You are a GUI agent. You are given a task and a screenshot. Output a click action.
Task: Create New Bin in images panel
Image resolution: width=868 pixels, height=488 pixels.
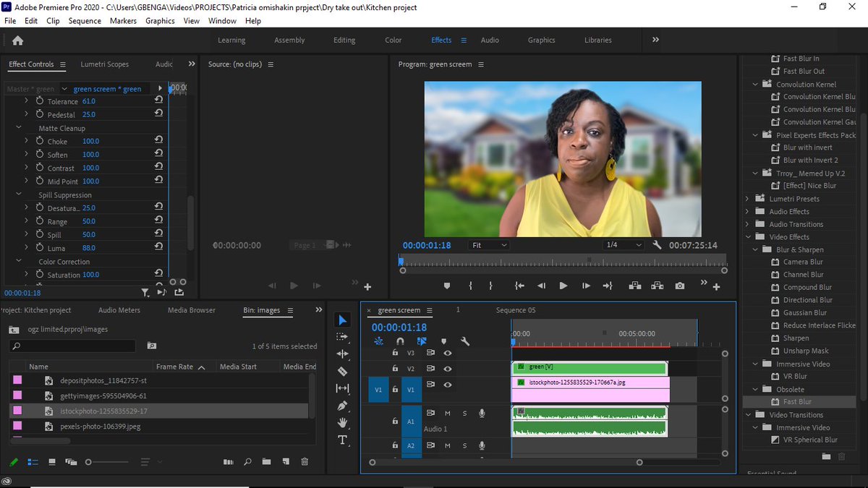(266, 461)
